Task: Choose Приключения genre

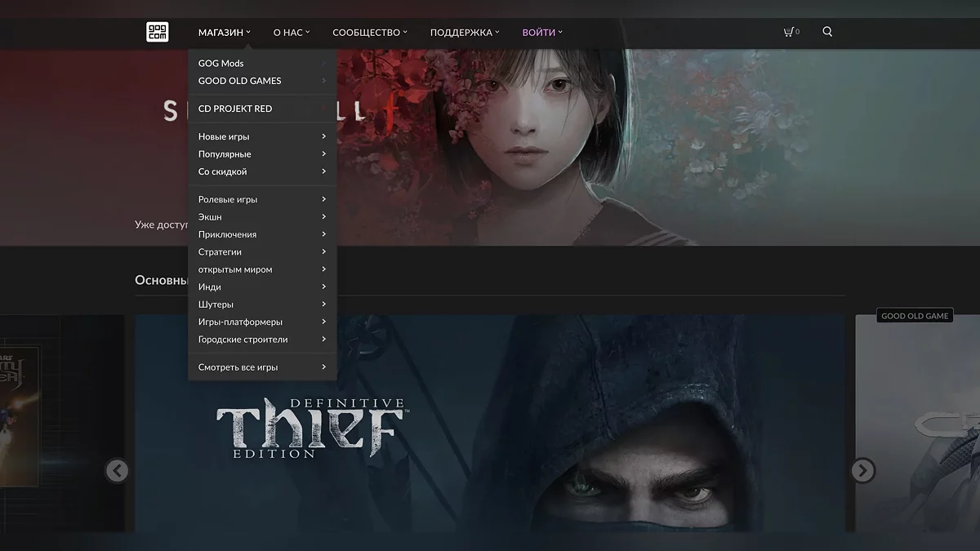Action: [262, 234]
